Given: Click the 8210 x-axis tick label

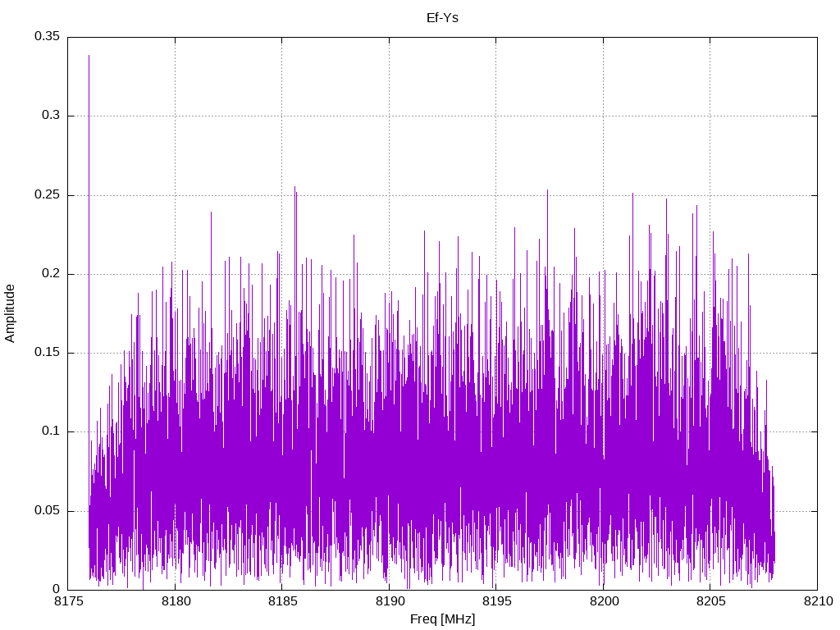Looking at the screenshot, I should (x=818, y=601).
